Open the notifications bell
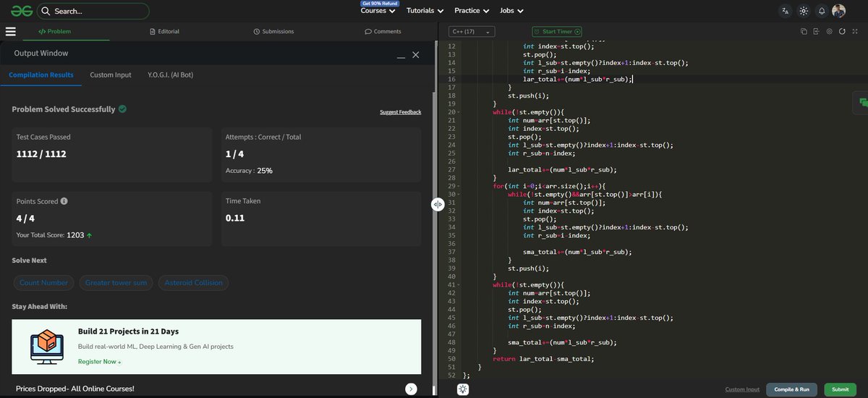The image size is (868, 398). [822, 11]
